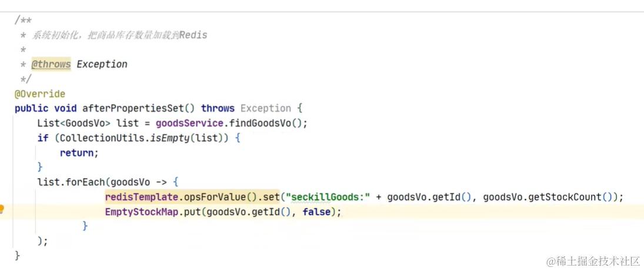The width and height of the screenshot is (644, 271).
Task: Click the grey Exception in method signature
Action: click(x=266, y=109)
